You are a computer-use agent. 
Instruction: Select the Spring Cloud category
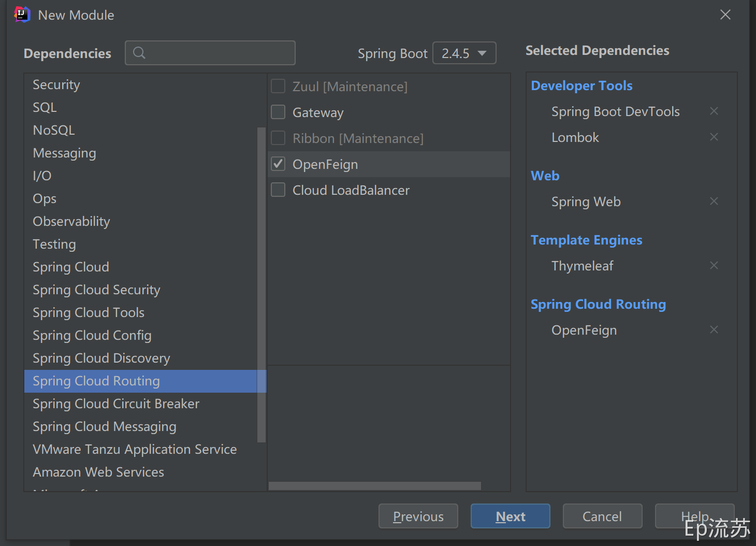click(141, 267)
